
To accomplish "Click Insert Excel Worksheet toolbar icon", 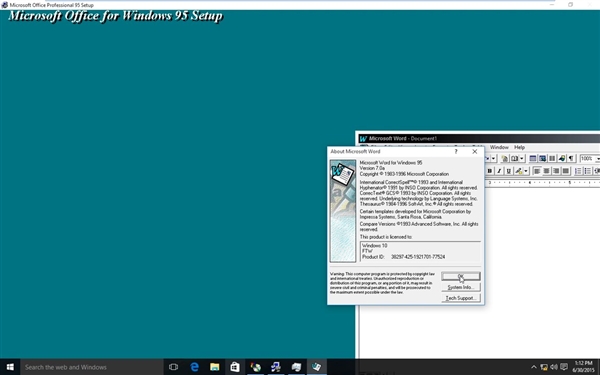I will click(x=543, y=158).
